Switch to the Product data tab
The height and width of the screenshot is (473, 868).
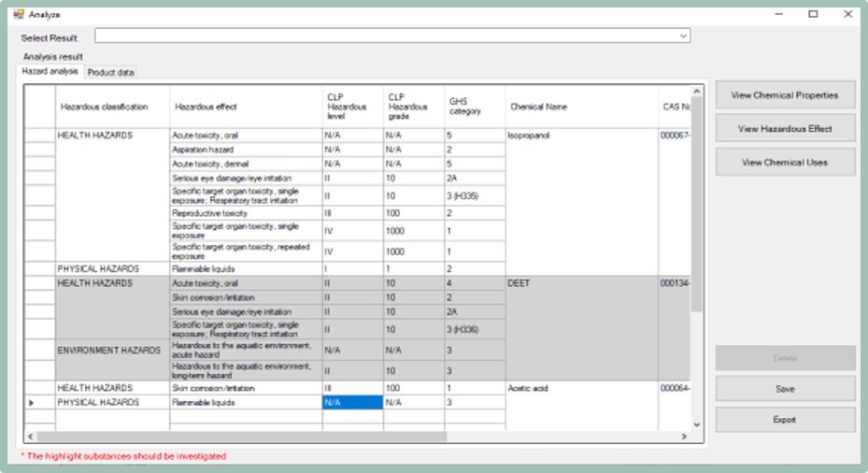coord(110,73)
